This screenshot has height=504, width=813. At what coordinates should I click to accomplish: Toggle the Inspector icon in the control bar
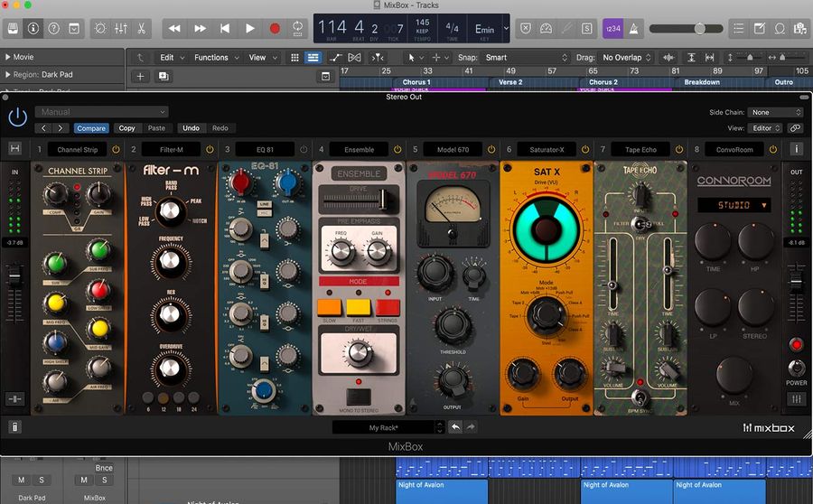point(33,29)
